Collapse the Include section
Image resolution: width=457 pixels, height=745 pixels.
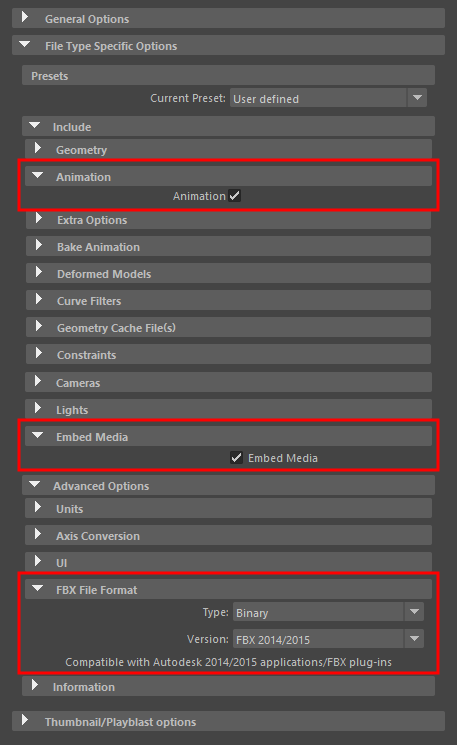[x=228, y=126]
